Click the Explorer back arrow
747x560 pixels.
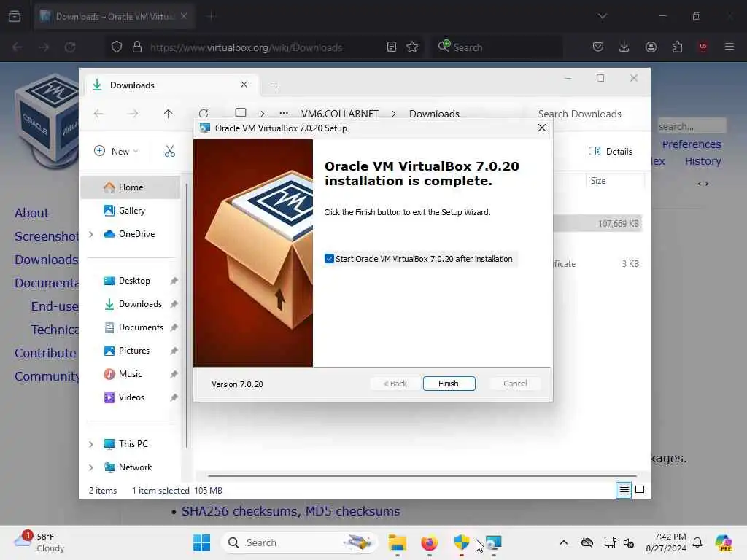[98, 114]
